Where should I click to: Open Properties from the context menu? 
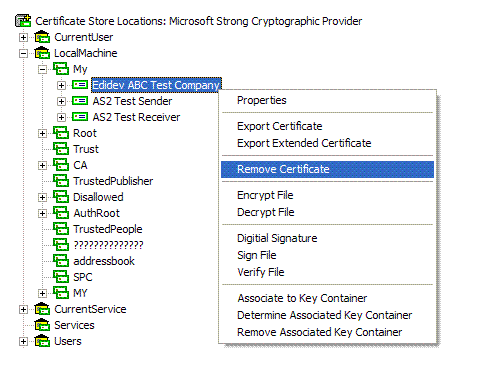click(327, 100)
